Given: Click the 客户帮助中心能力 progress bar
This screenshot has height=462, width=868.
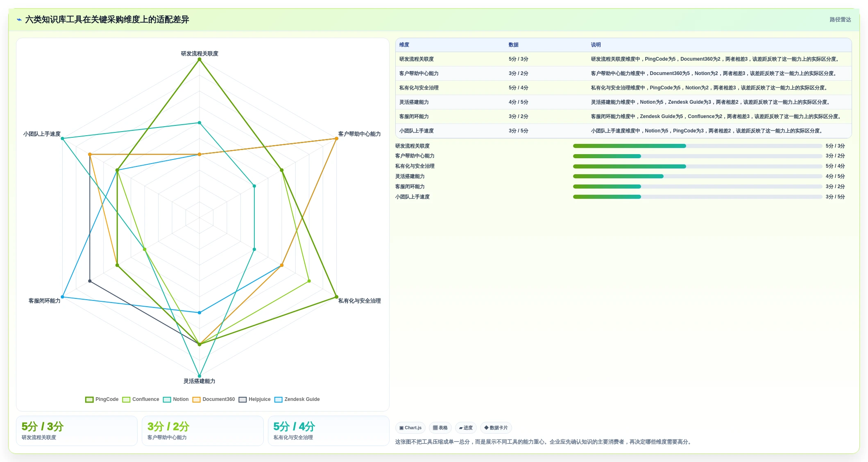Looking at the screenshot, I should pos(698,156).
